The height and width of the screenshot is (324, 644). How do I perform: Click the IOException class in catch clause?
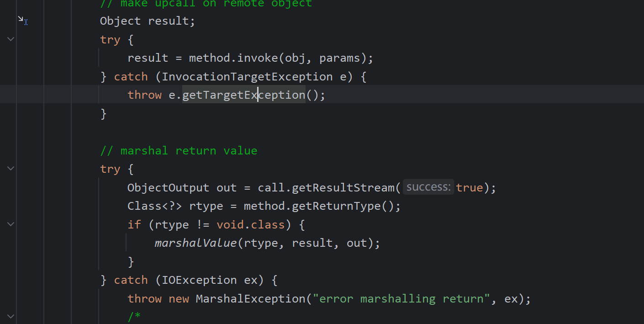(x=199, y=280)
